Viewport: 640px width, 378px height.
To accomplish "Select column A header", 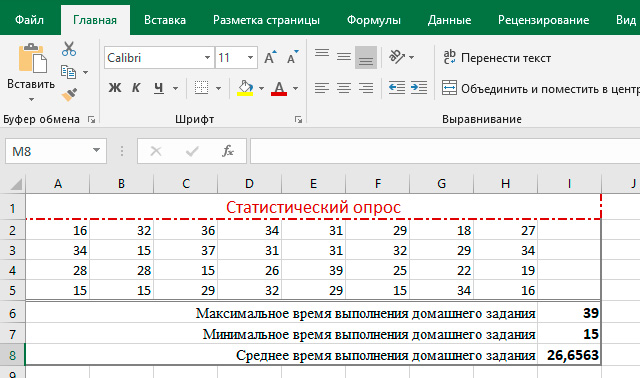I will [58, 184].
